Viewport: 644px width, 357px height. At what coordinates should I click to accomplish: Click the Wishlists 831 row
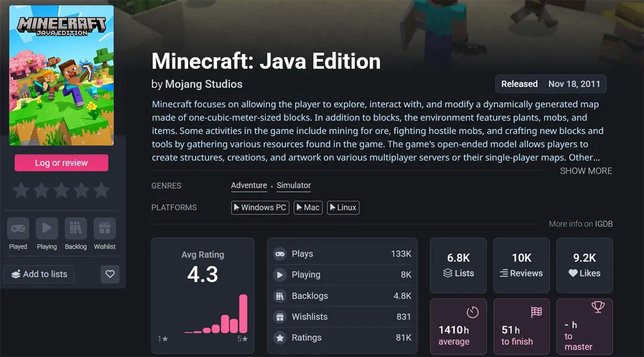343,316
